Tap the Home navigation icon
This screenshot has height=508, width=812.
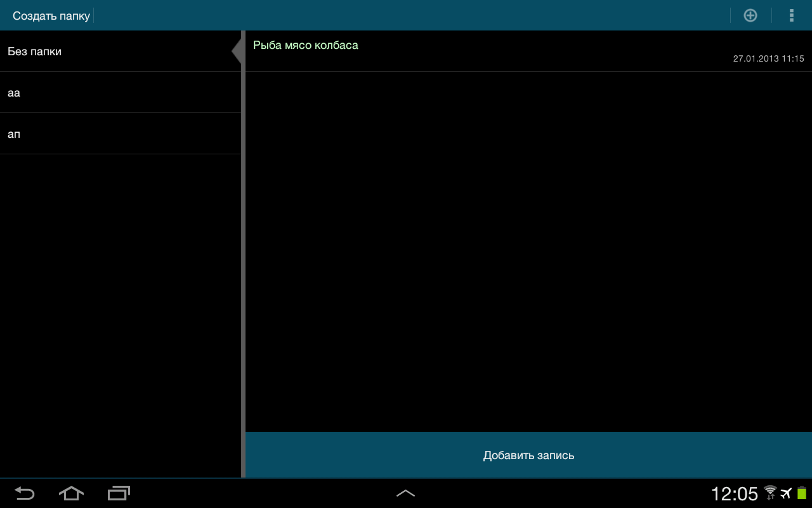70,493
